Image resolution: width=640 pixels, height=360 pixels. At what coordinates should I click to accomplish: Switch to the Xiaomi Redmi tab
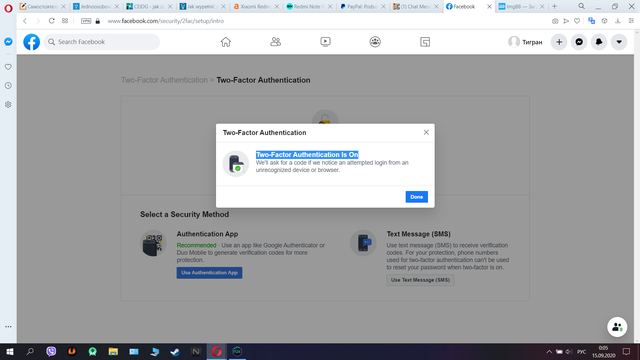tap(256, 7)
